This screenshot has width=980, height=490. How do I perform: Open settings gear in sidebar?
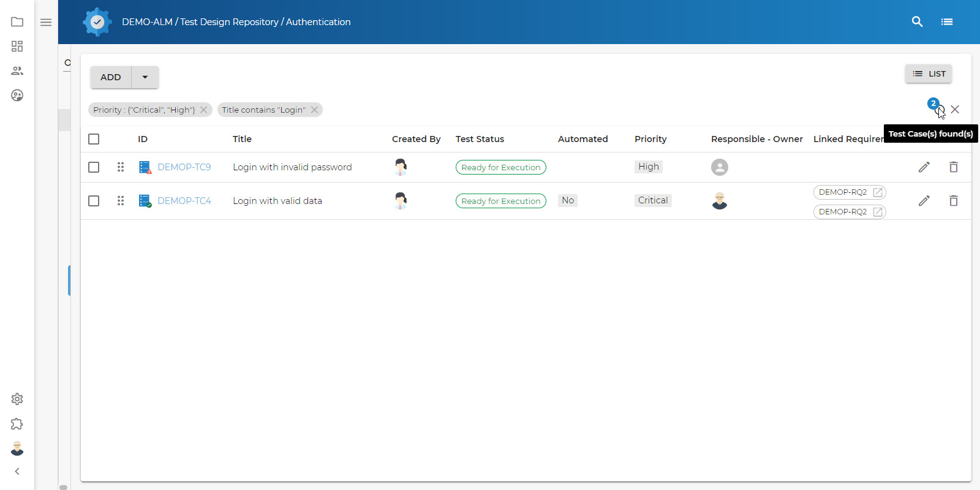pyautogui.click(x=17, y=399)
